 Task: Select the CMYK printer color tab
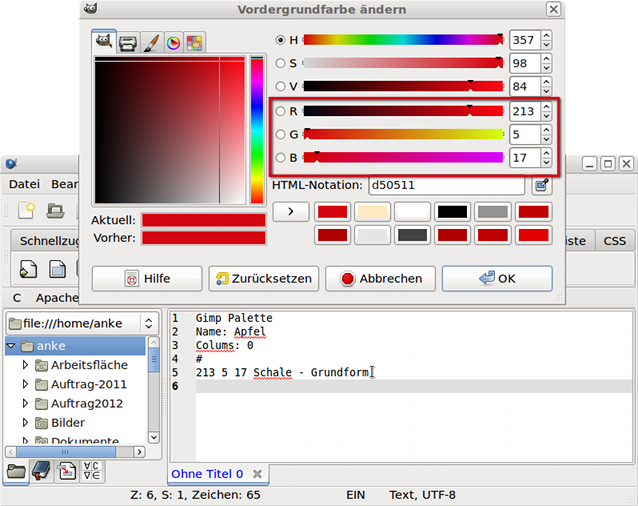click(128, 43)
